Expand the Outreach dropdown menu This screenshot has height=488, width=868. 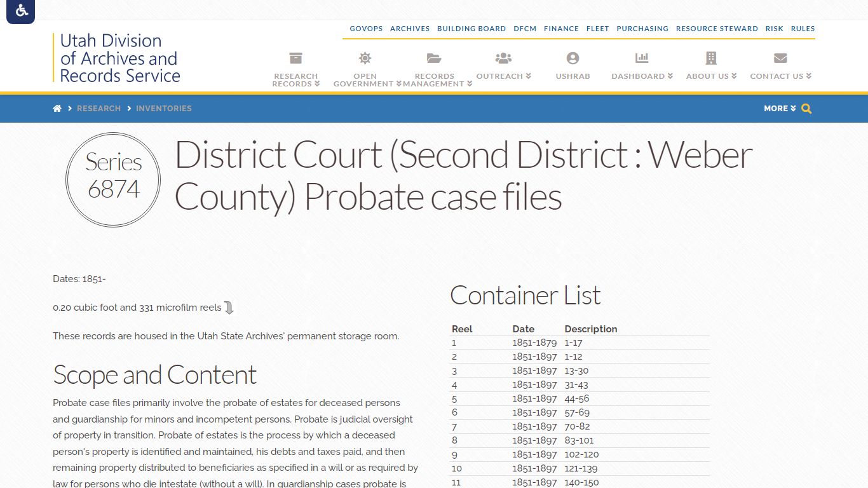point(504,76)
